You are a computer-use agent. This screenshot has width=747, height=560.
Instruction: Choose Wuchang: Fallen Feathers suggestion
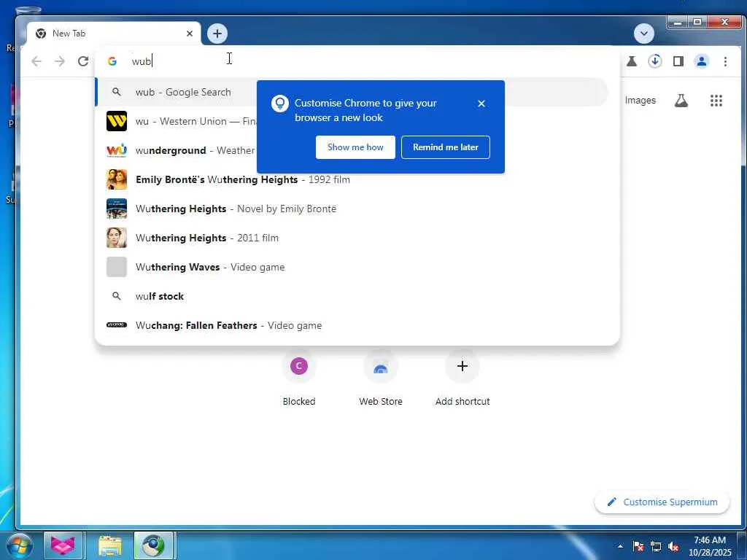[352, 325]
